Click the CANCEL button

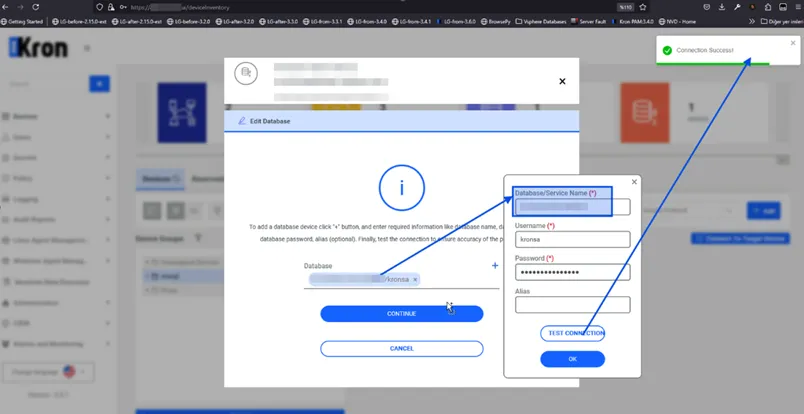pos(401,348)
